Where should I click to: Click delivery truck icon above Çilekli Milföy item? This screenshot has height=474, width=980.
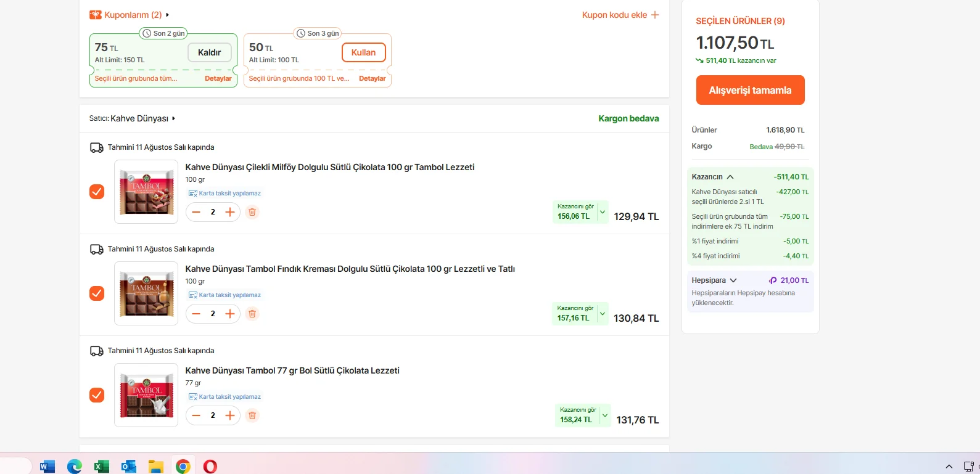(97, 147)
